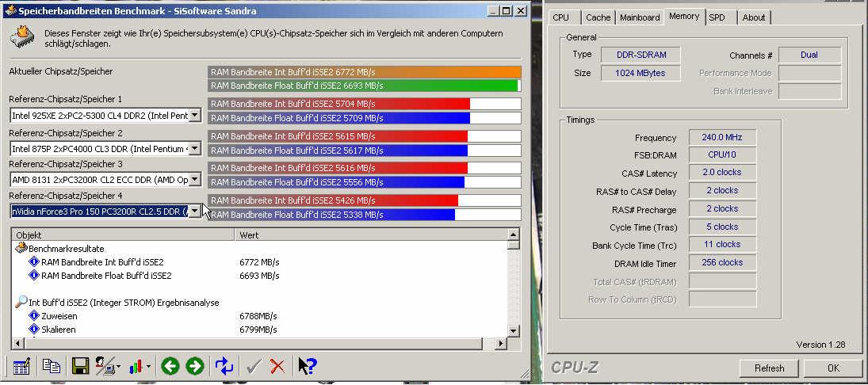Screen dimensions: 868x385
Task: Expand the bar chart icon's dropdown arrow
Action: tap(148, 367)
